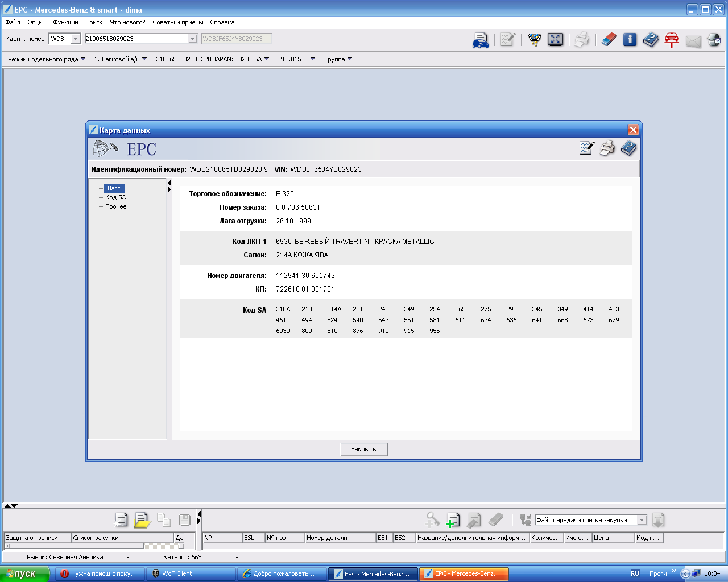
Task: Click SA code 693U in the list
Action: 283,331
